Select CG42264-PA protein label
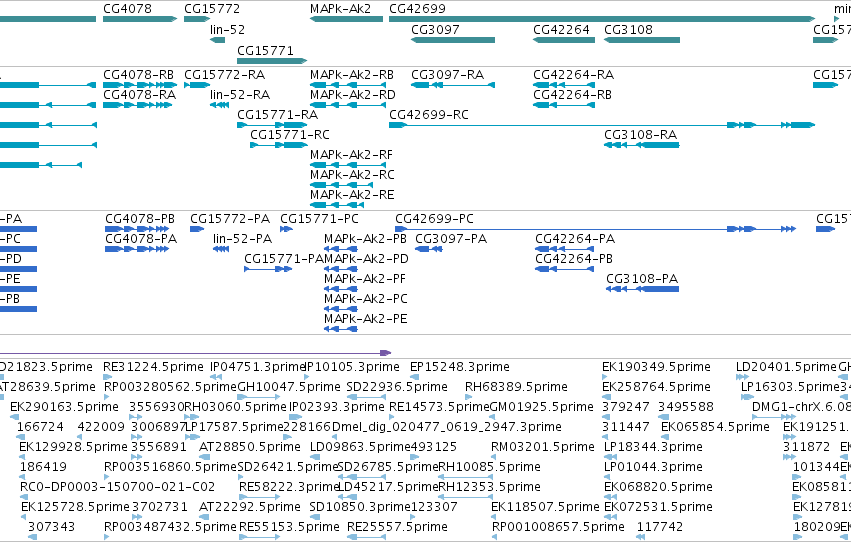This screenshot has width=851, height=542. 575,239
